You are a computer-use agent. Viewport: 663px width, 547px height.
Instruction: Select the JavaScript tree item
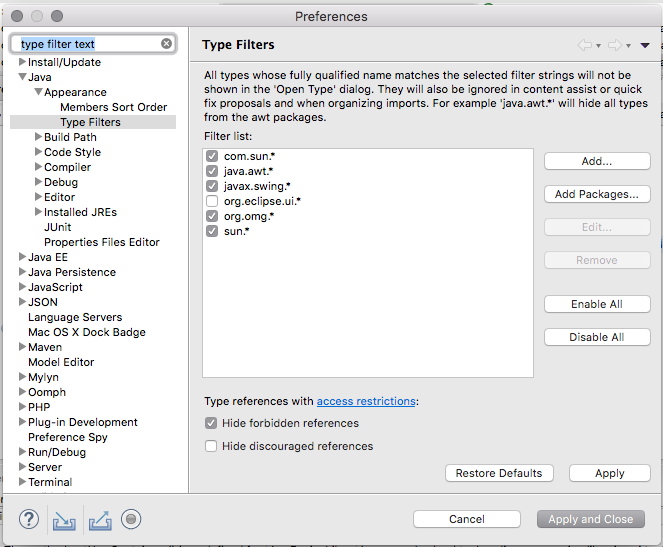[55, 287]
